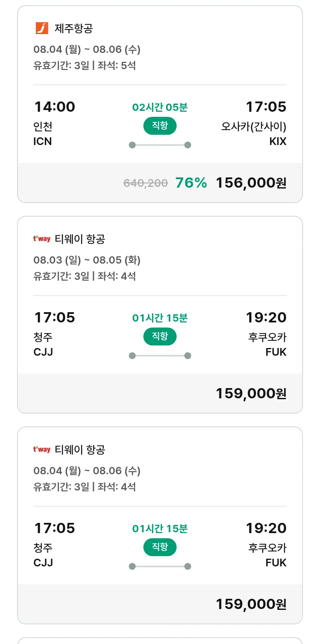Click the 08.04 (월) ~ 08.06 (수) Jeju Air dates
The image size is (320, 644).
tap(87, 49)
